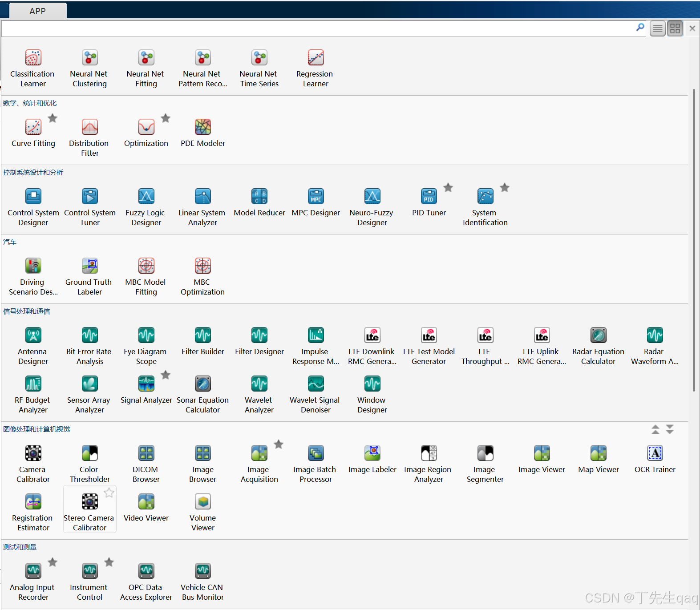The width and height of the screenshot is (700, 610).
Task: Open OPC Data Access Explorer
Action: pyautogui.click(x=146, y=582)
